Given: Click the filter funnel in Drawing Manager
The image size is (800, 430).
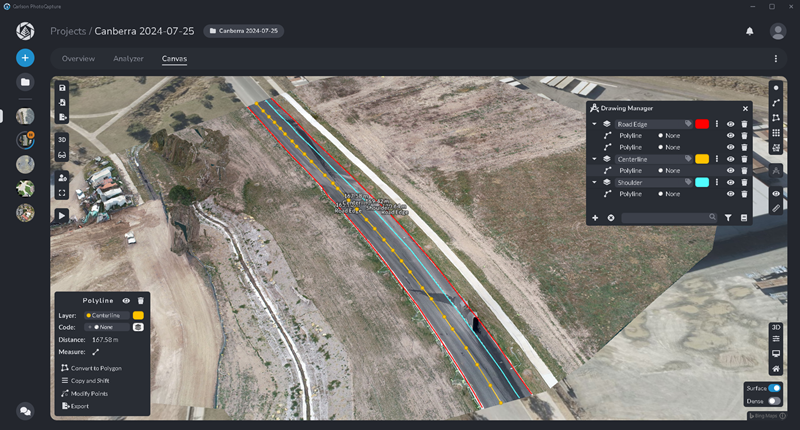Looking at the screenshot, I should [728, 217].
